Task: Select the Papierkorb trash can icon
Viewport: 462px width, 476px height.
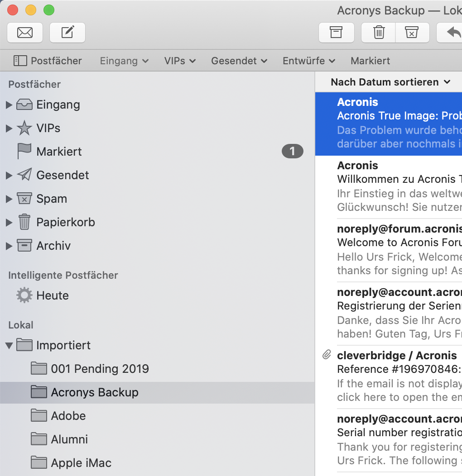Action: 24,222
